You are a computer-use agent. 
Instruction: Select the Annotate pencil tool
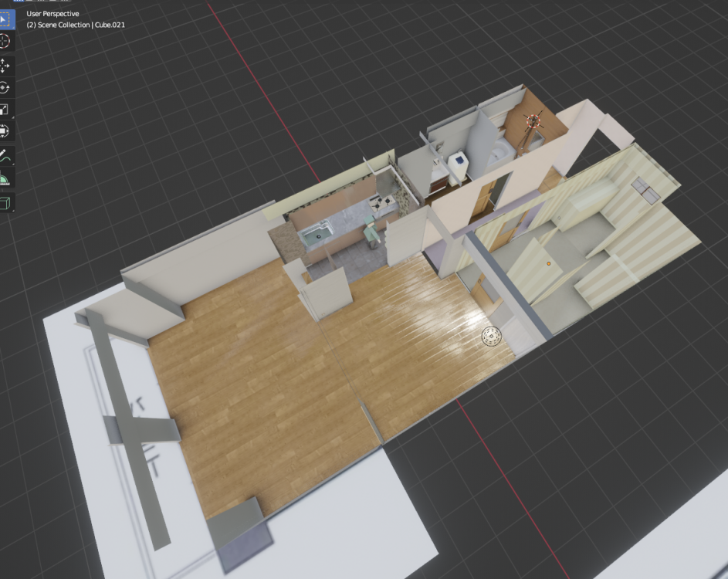click(x=6, y=157)
